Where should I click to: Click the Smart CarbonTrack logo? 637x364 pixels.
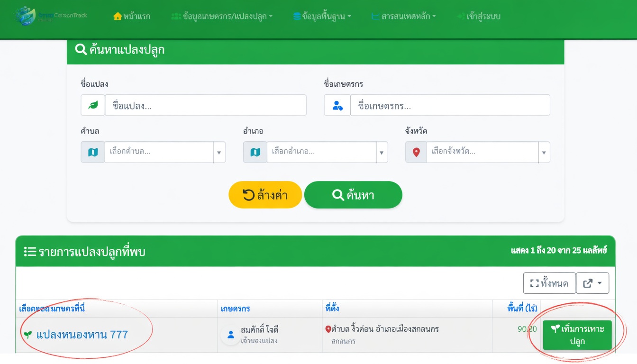(51, 16)
